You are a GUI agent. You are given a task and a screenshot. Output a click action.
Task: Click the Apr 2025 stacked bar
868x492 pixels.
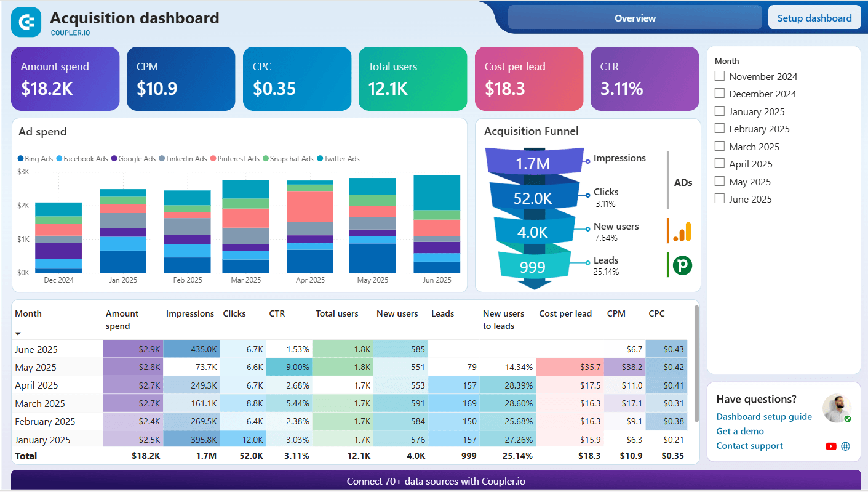[x=310, y=227]
